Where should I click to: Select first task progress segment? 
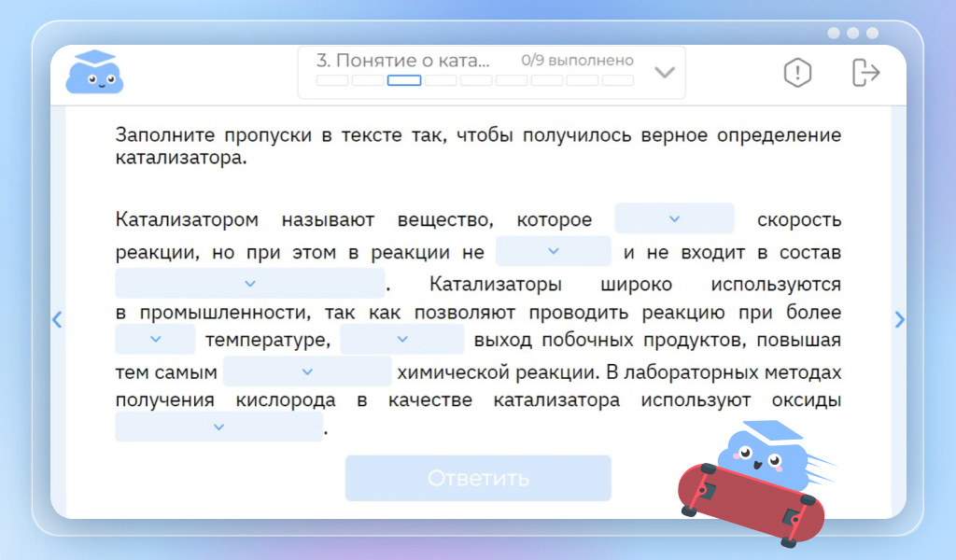click(332, 80)
